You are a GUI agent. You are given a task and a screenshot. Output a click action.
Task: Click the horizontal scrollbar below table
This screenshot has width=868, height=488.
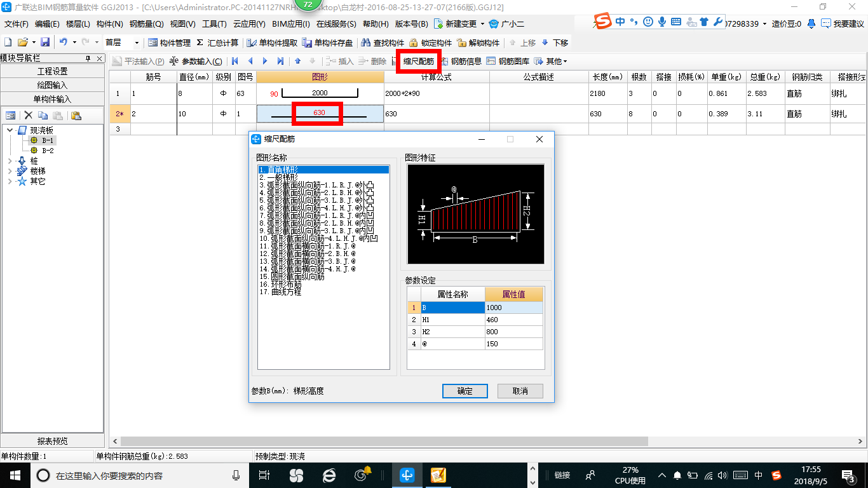point(384,441)
